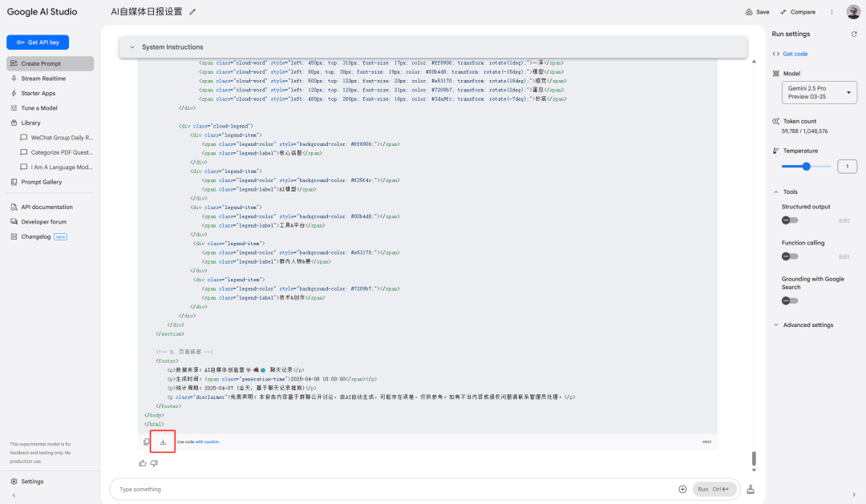Go to Prompt Gallery
The width and height of the screenshot is (866, 504).
41,182
